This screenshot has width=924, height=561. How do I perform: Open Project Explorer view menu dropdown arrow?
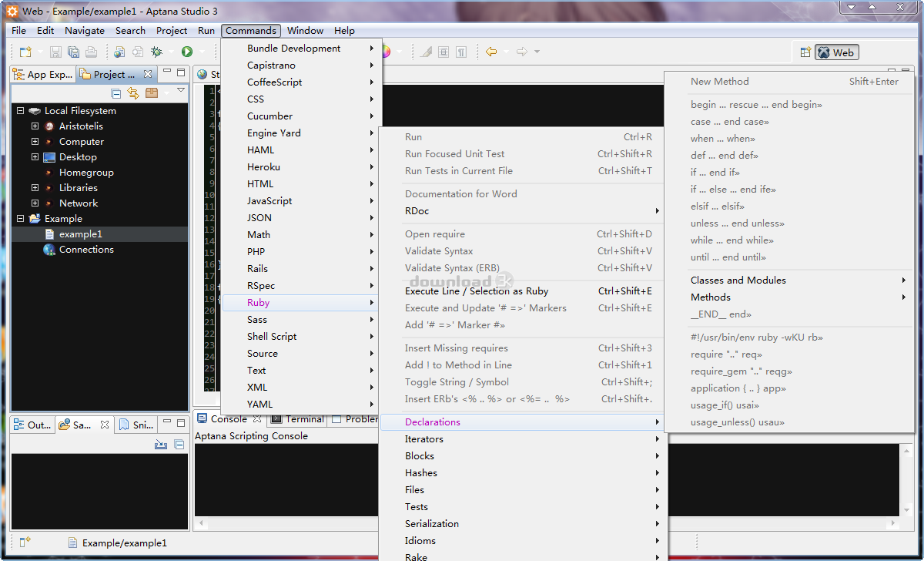pos(181,91)
